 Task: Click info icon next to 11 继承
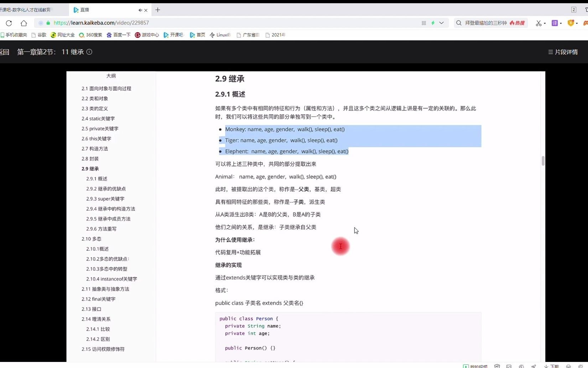[x=89, y=52]
